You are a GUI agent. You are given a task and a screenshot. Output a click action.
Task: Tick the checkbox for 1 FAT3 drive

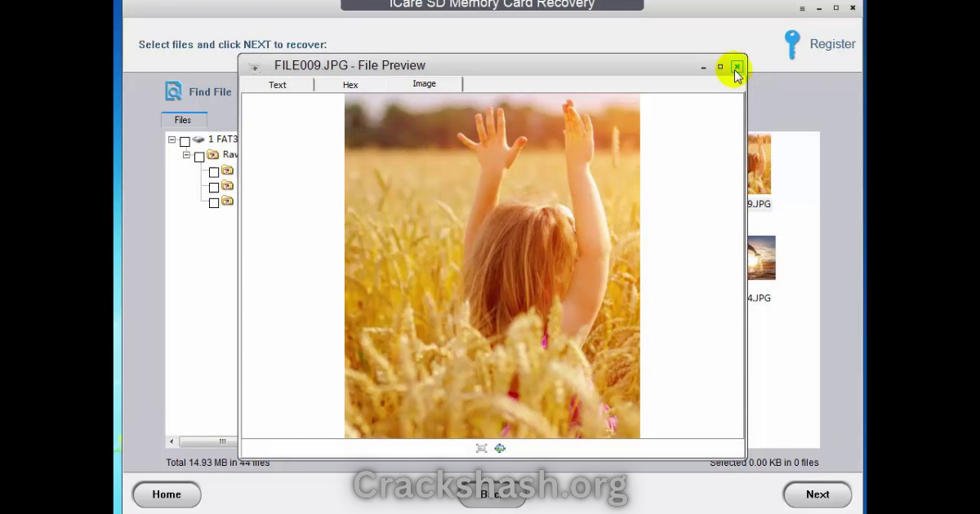tap(185, 141)
